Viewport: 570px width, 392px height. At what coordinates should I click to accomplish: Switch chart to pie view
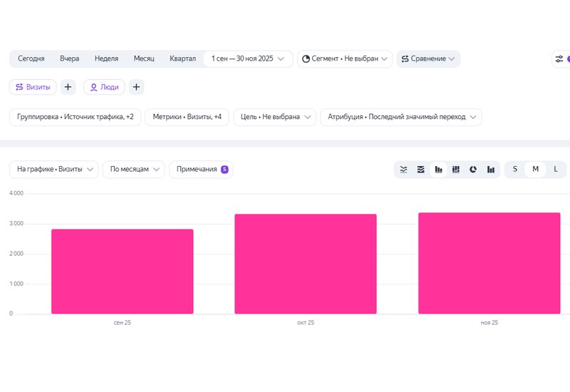473,170
